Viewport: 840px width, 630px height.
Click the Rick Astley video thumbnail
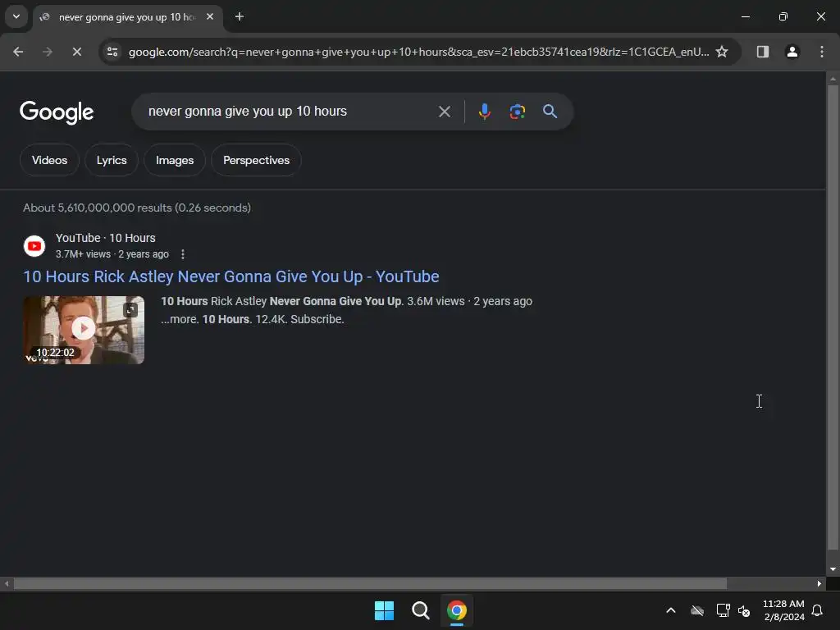click(x=84, y=330)
